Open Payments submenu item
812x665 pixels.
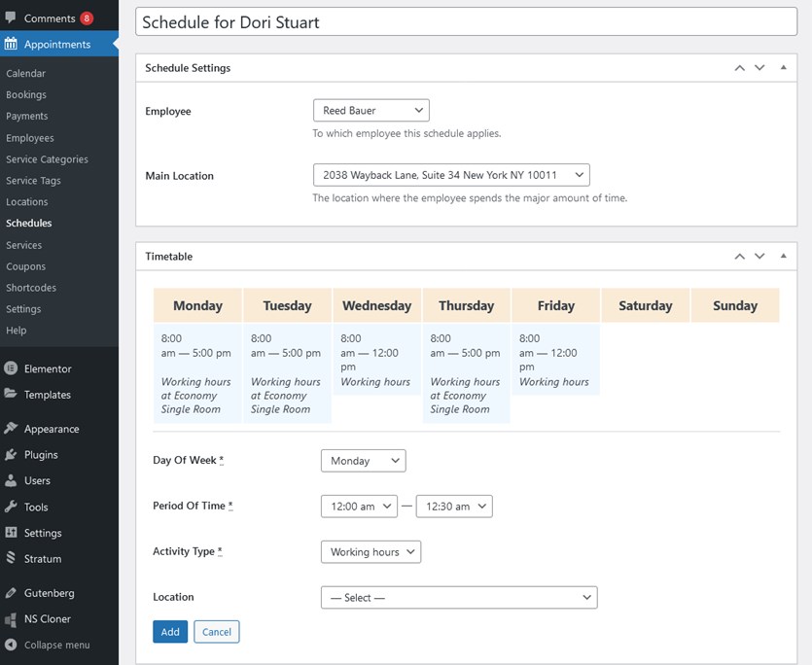point(27,116)
